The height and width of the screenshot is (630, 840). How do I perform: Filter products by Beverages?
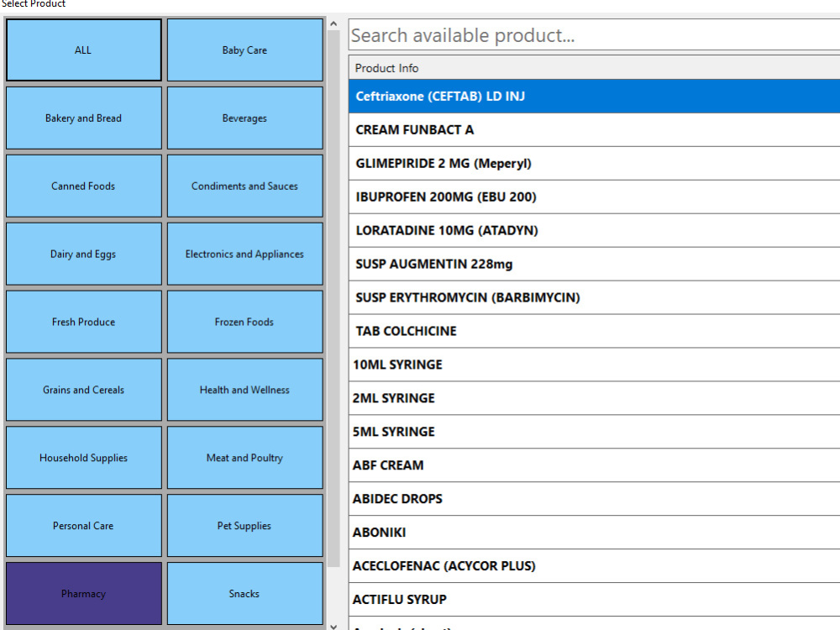pos(244,118)
